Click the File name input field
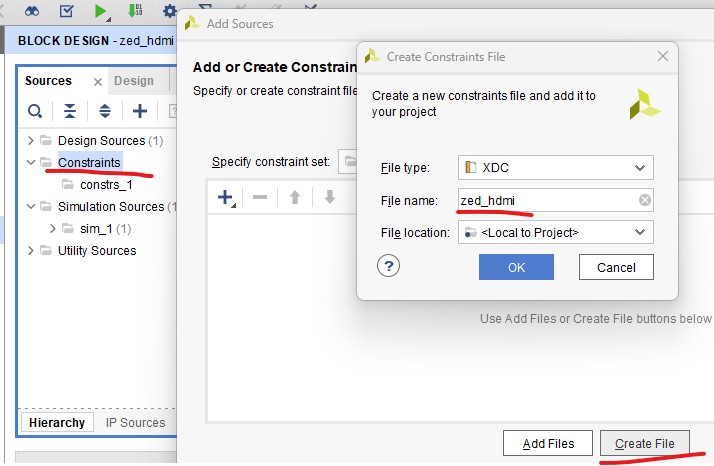The width and height of the screenshot is (714, 466). (545, 200)
